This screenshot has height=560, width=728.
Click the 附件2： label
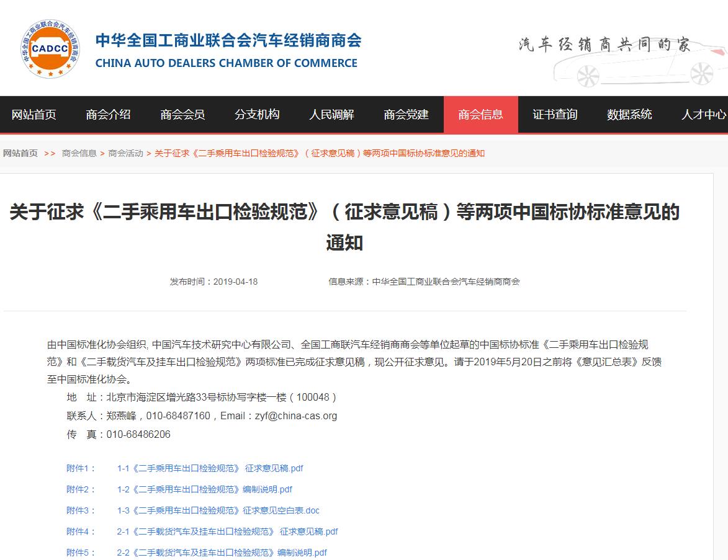pyautogui.click(x=81, y=489)
